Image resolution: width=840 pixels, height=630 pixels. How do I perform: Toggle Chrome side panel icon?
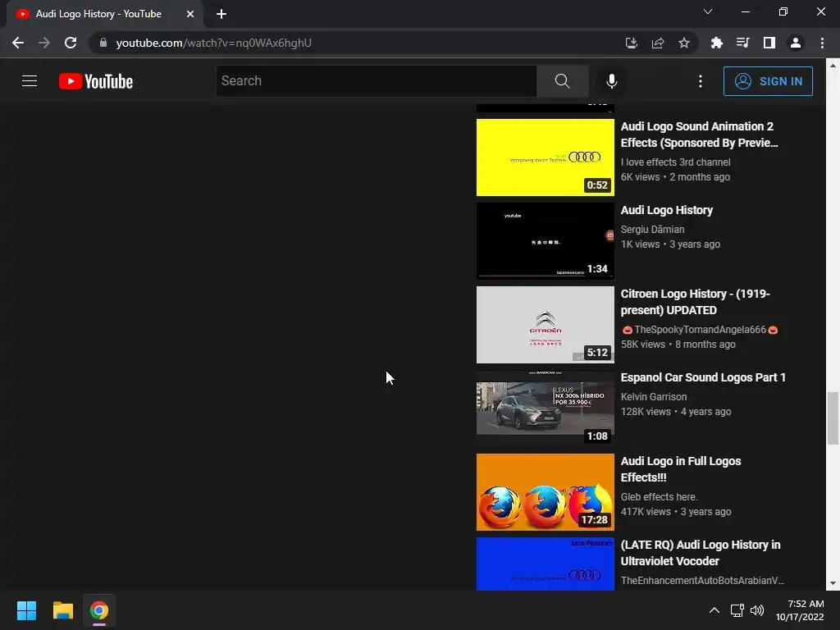click(x=769, y=43)
